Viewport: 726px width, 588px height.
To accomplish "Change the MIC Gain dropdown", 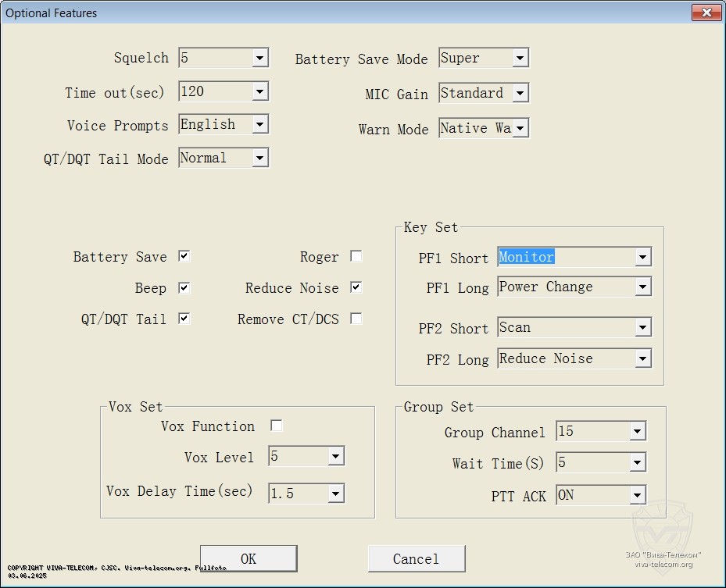I will pos(520,94).
